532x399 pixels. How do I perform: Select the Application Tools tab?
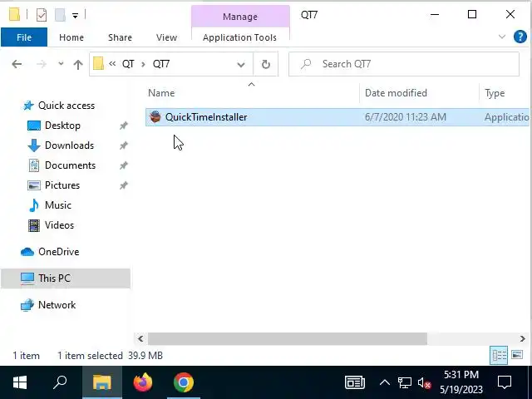[239, 37]
